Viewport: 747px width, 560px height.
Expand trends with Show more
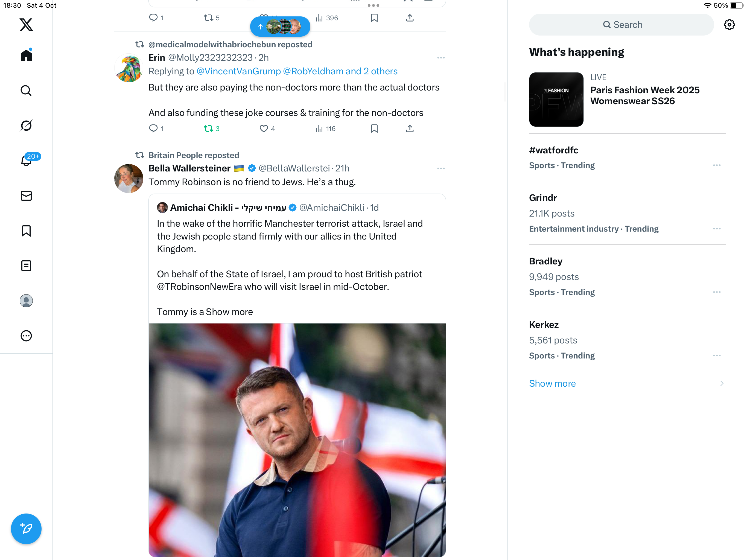point(552,383)
